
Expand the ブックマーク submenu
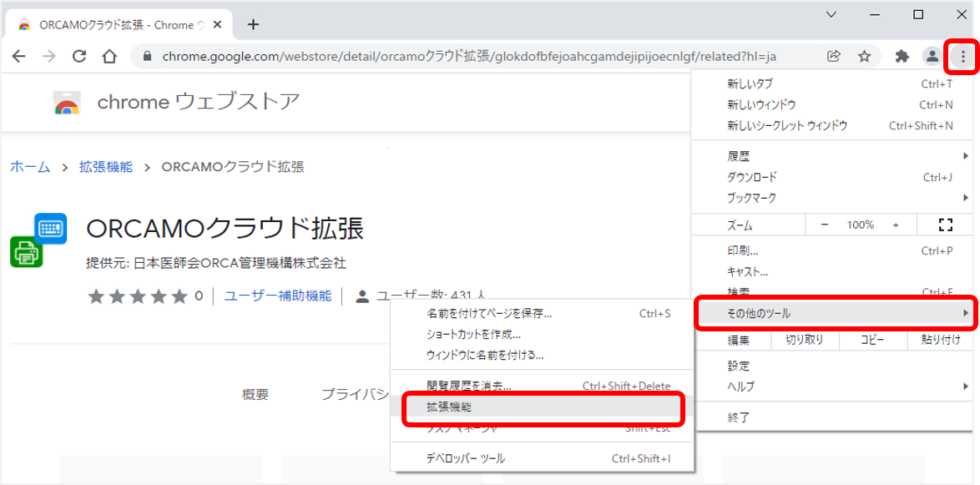[833, 198]
